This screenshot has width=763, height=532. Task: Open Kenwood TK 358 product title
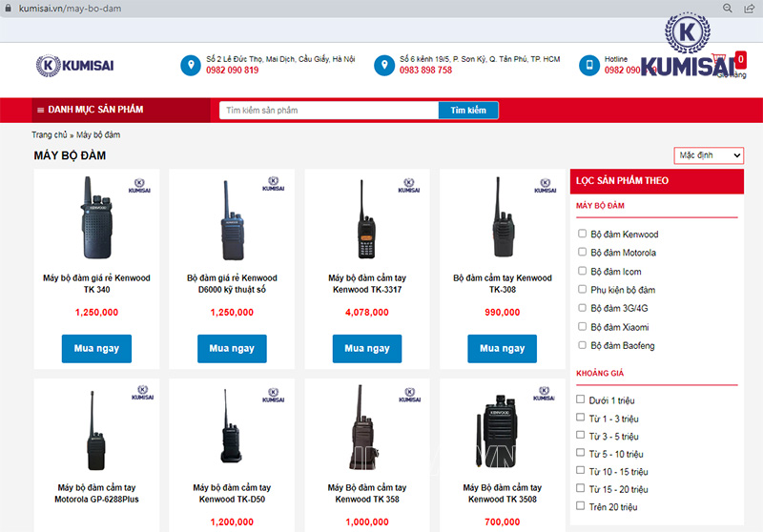tap(367, 493)
